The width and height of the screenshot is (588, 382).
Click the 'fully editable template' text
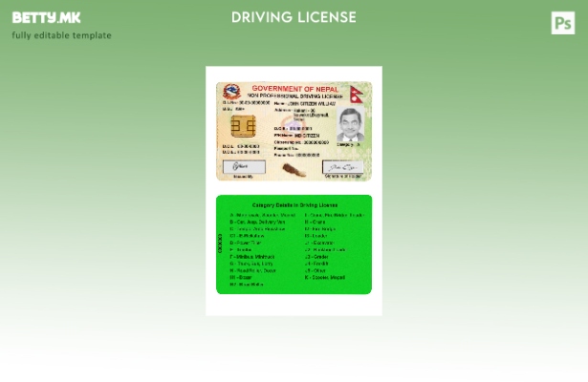(x=61, y=35)
